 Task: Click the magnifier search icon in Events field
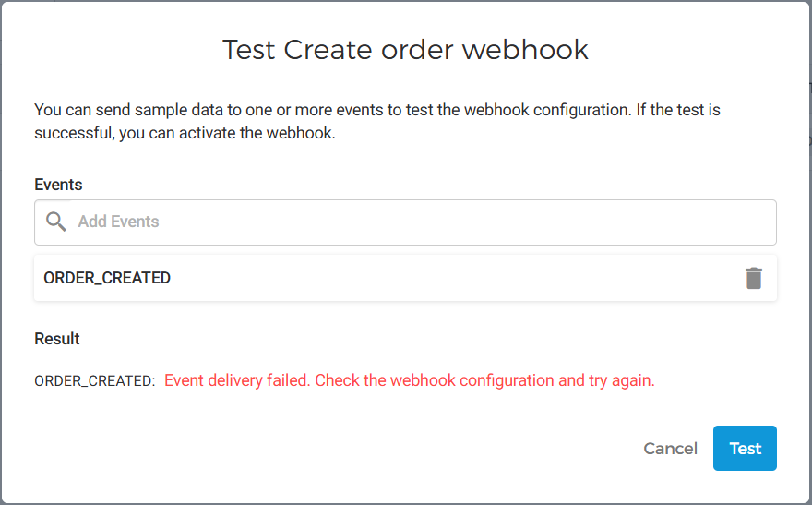[x=56, y=222]
